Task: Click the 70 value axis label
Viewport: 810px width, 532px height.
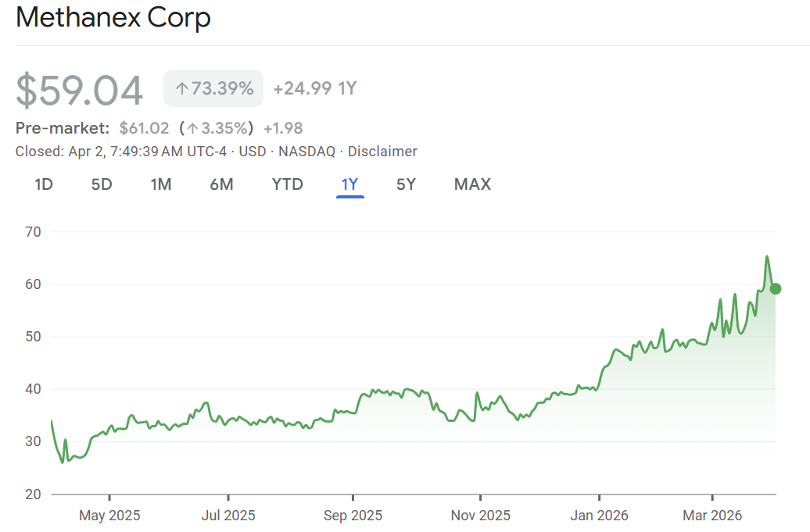Action: [x=34, y=232]
